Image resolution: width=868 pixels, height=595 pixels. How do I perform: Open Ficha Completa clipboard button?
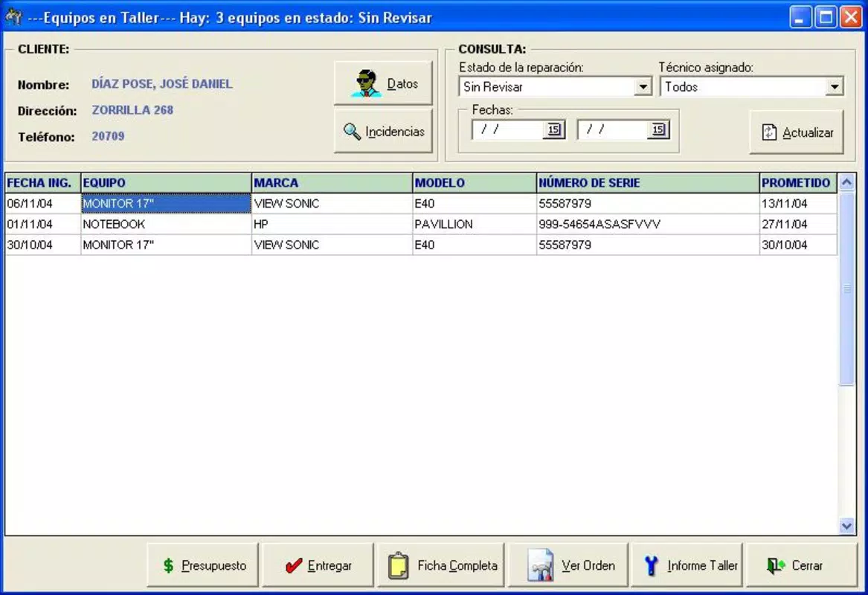click(x=441, y=565)
